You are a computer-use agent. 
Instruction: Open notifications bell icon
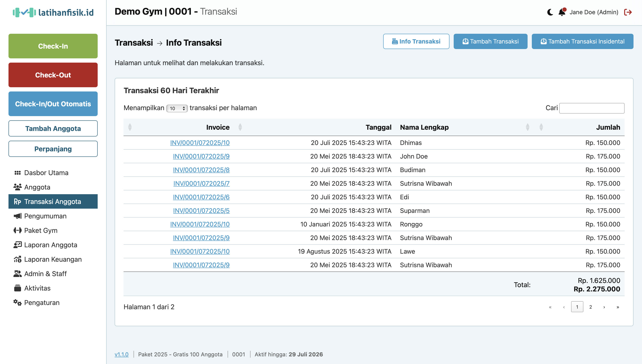[x=562, y=12]
